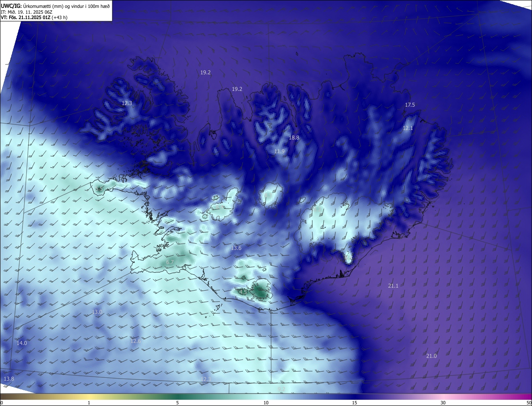
Task: Click the 17.5 value off the northeast coast
Action: click(410, 105)
